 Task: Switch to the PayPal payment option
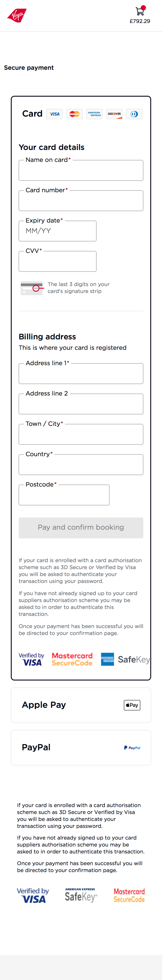click(x=81, y=747)
